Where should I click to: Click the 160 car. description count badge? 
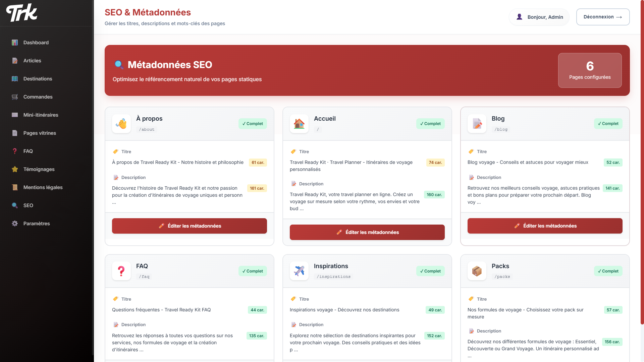tap(434, 195)
